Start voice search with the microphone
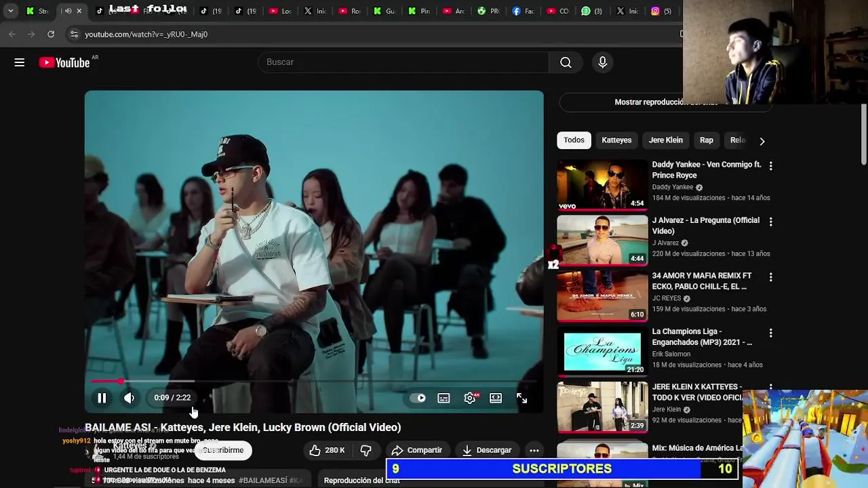The height and width of the screenshot is (488, 868). pyautogui.click(x=603, y=62)
